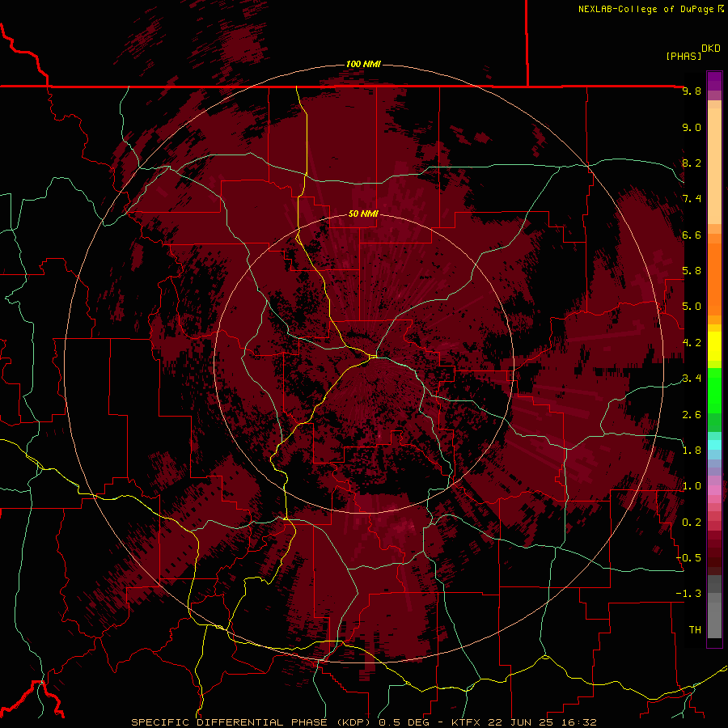Click the -1.3 value on the color scale

pos(688,594)
